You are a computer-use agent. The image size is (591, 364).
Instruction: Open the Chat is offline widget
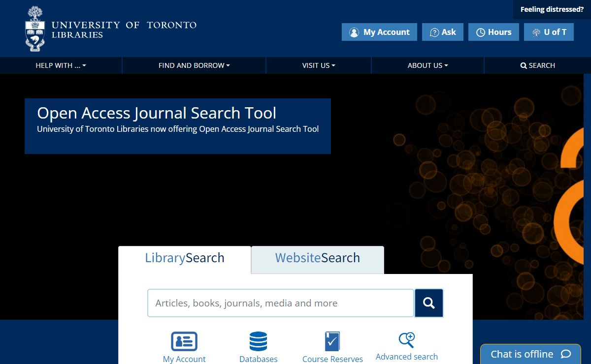tap(531, 354)
